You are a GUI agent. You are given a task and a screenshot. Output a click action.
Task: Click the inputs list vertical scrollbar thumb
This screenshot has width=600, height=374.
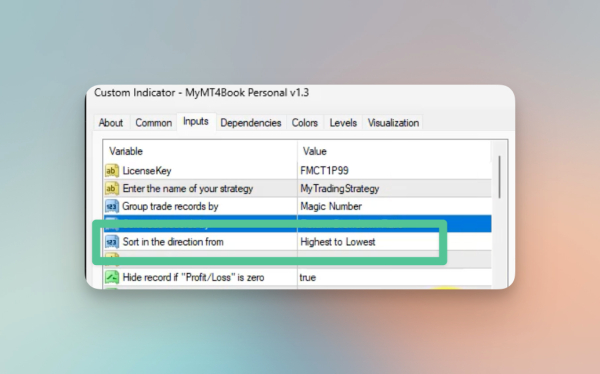pyautogui.click(x=499, y=177)
